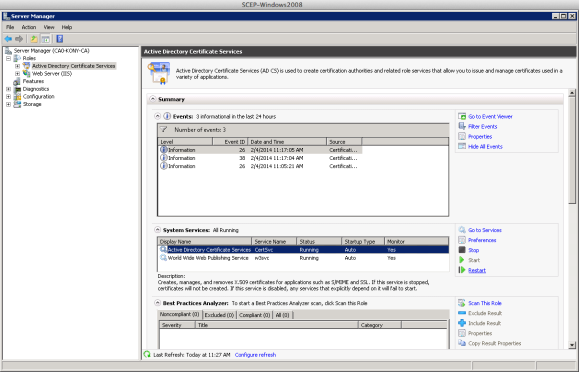Click the Stop service square icon
This screenshot has height=372, width=579.
click(462, 250)
